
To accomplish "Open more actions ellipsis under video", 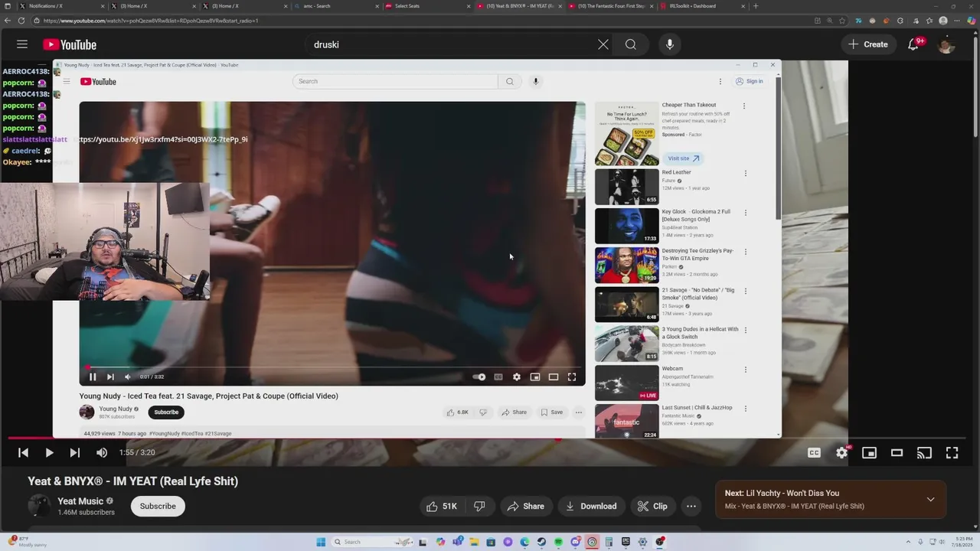I will (691, 506).
